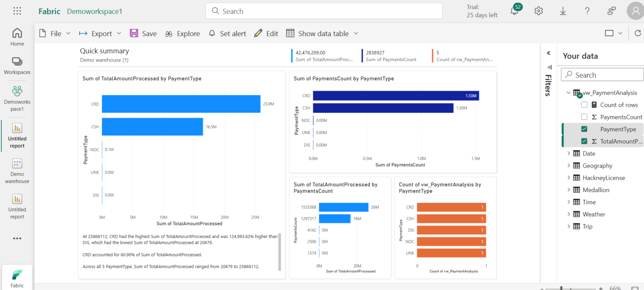Uncheck the PaymentType field
644x290 pixels.
coord(584,129)
